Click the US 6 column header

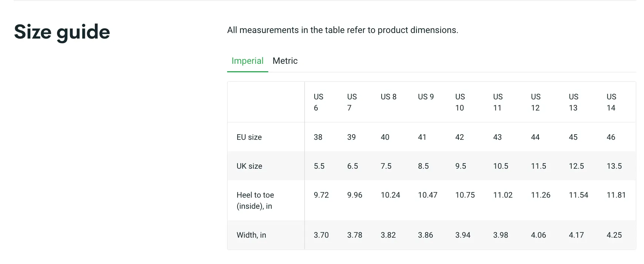(x=319, y=102)
